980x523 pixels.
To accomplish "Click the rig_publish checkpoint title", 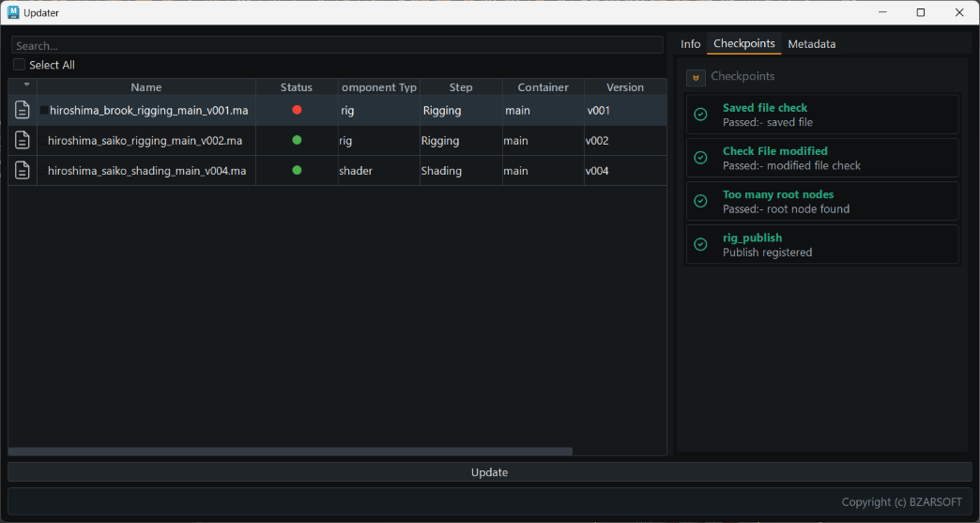I will pos(753,238).
